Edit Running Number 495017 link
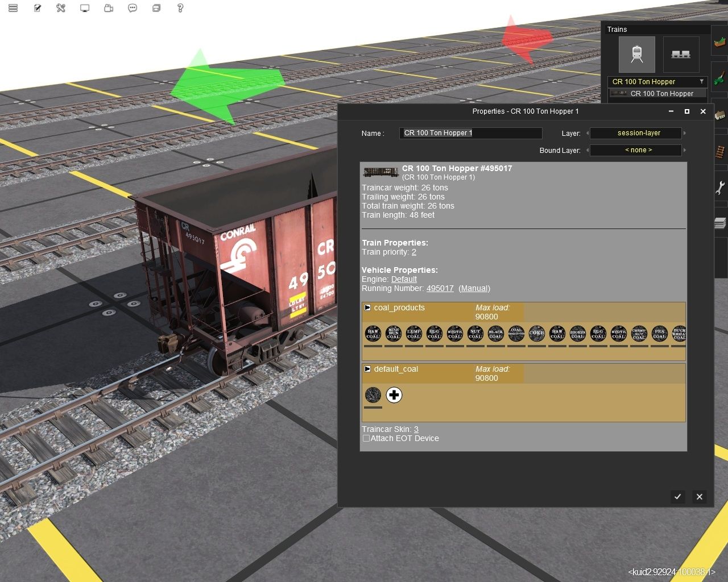 [x=440, y=288]
